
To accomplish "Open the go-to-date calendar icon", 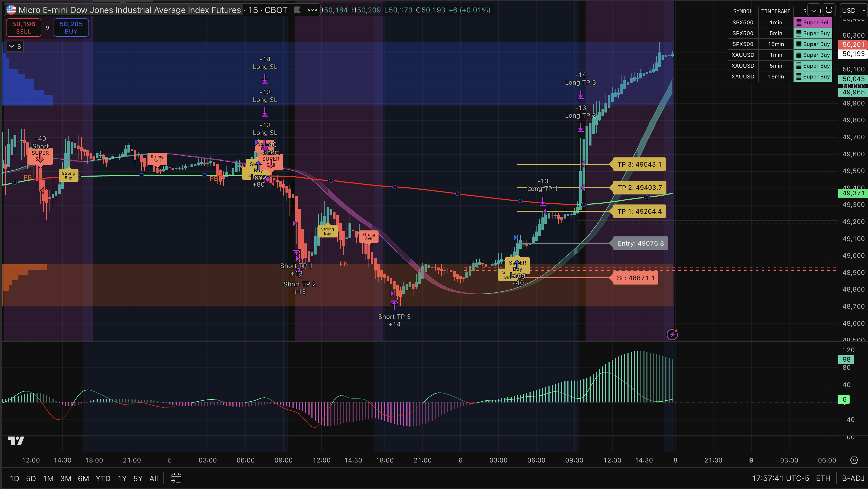I will [x=176, y=478].
